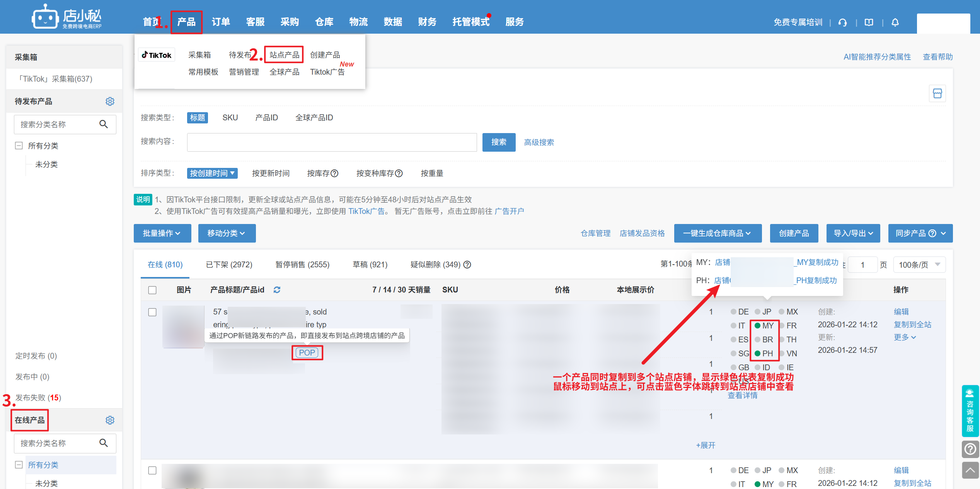
Task: Click the blue 搜索 button
Action: click(x=498, y=142)
